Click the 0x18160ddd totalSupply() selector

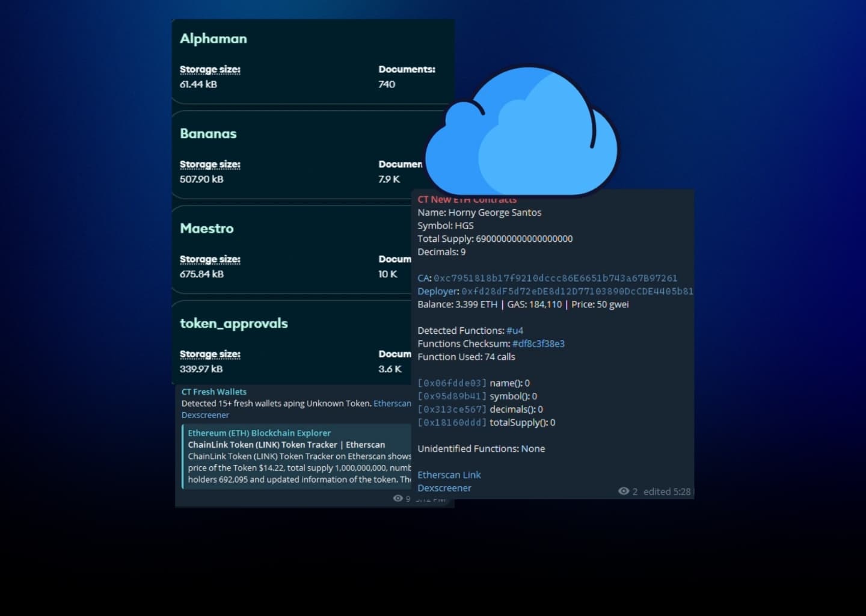pos(452,423)
